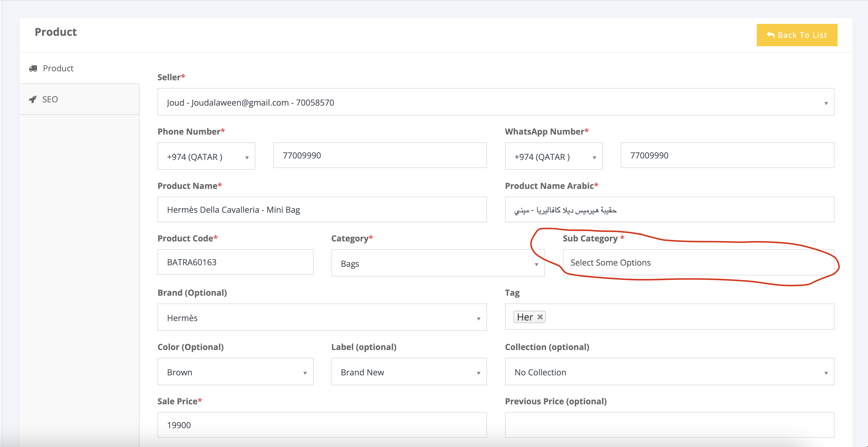This screenshot has height=447, width=868.
Task: Click the reply arrow on Back To List
Action: tap(770, 35)
